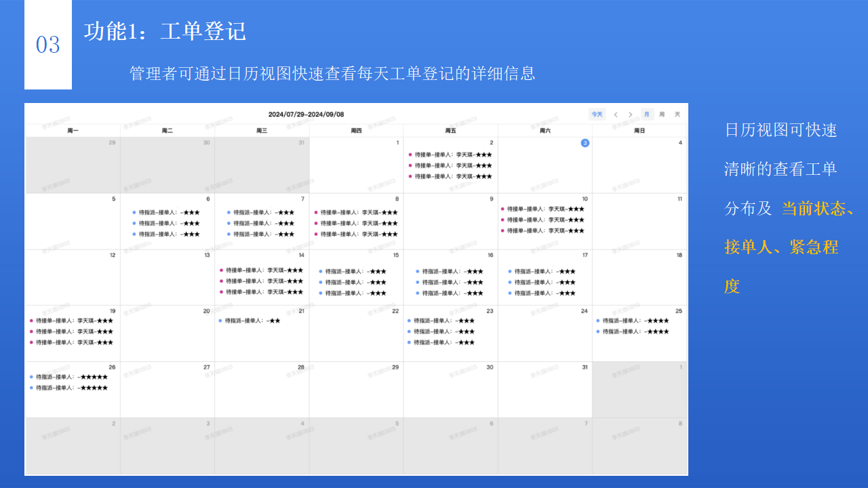Select the 周一 column header
This screenshot has height=488, width=868.
pos(73,130)
